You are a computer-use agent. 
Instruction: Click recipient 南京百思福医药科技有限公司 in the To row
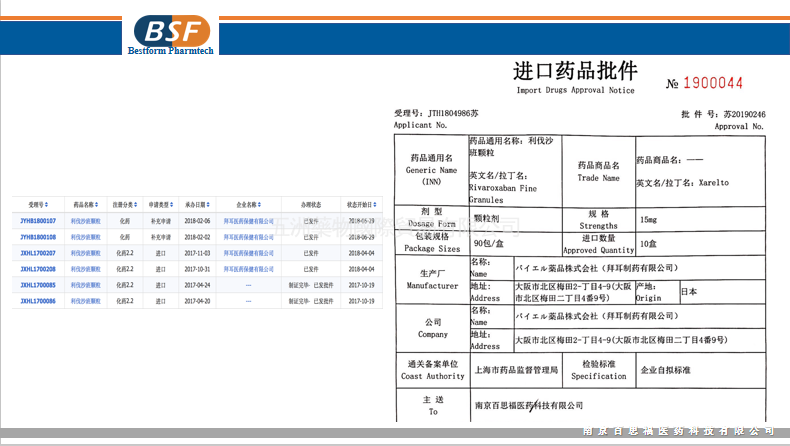[529, 405]
